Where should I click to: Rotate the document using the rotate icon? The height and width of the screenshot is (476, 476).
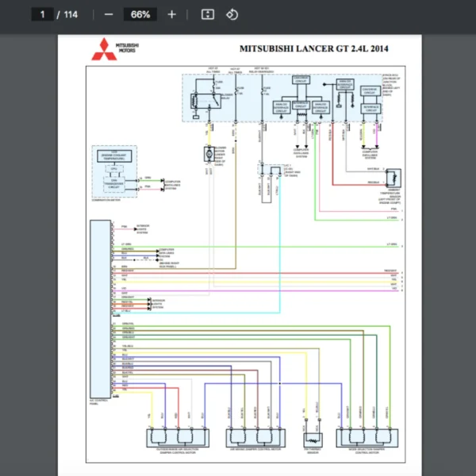232,14
